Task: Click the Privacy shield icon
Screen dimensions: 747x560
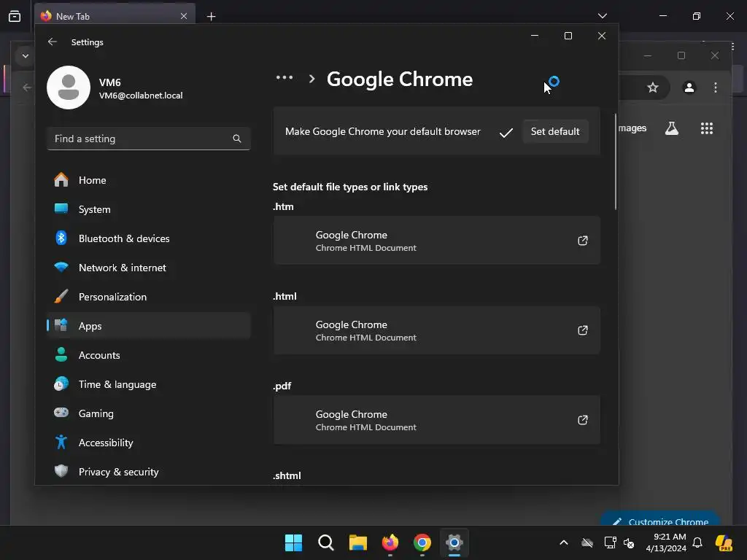Action: (61, 471)
